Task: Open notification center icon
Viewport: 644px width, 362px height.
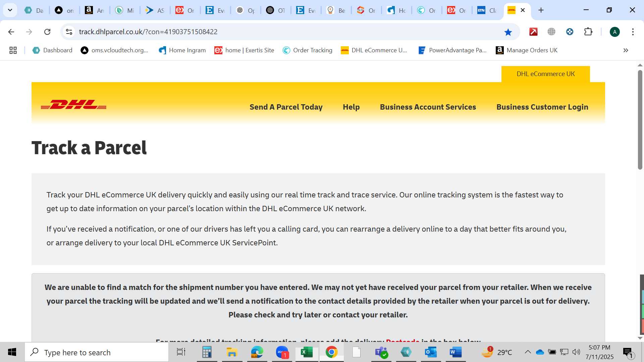Action: click(x=628, y=352)
